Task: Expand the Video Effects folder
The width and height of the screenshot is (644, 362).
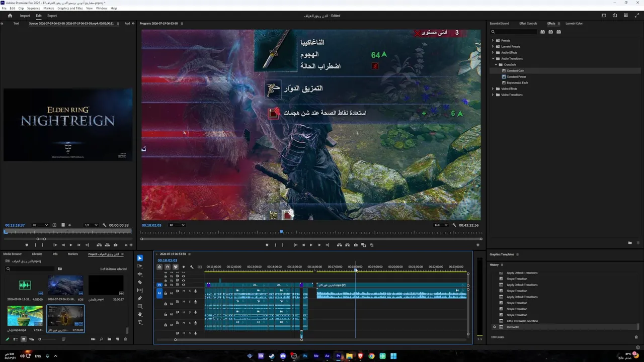Action: [493, 88]
